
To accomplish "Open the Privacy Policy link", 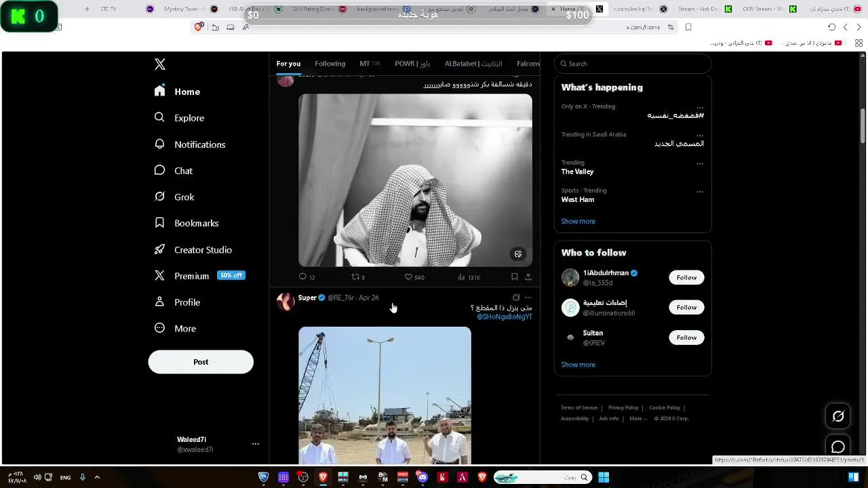I will pos(623,407).
